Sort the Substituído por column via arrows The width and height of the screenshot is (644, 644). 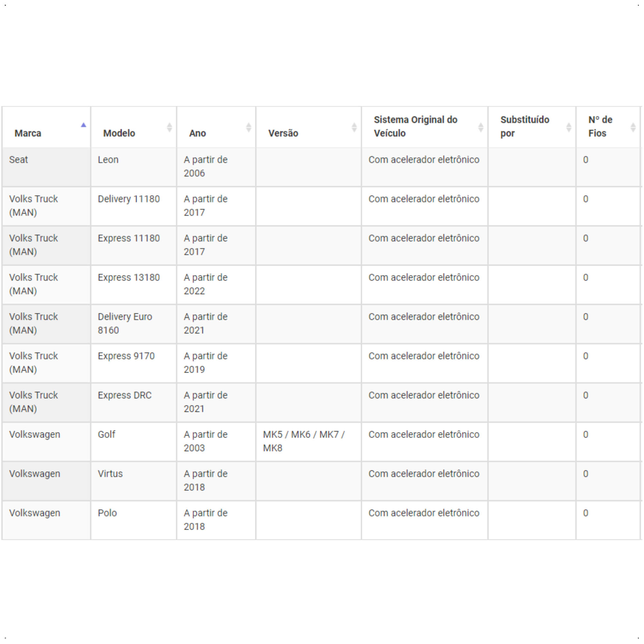569,127
